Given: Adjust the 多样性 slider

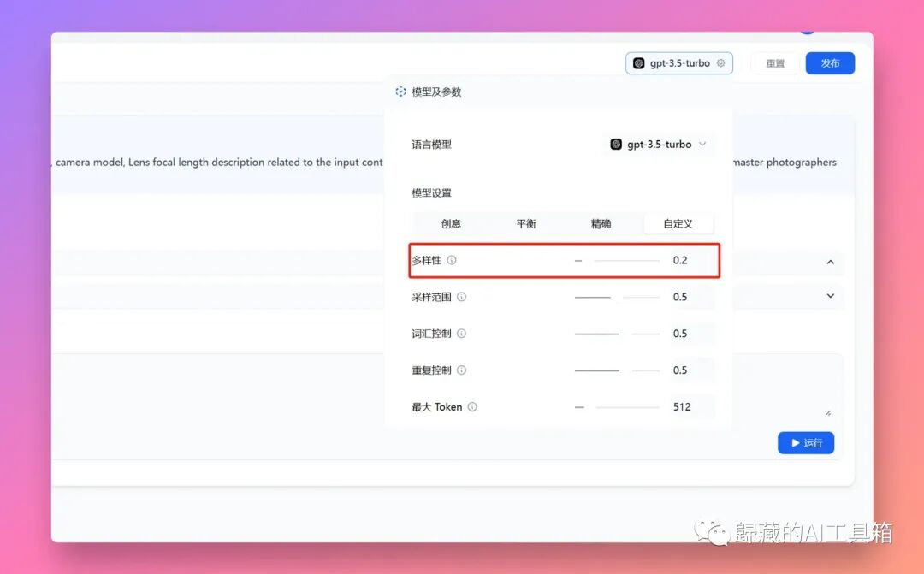Looking at the screenshot, I should tap(617, 260).
